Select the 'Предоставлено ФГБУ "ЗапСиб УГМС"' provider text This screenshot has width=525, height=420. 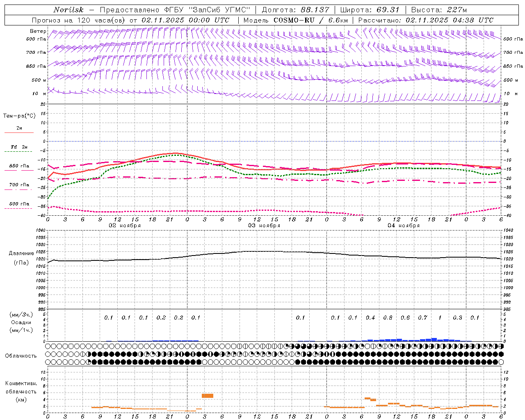pos(175,10)
